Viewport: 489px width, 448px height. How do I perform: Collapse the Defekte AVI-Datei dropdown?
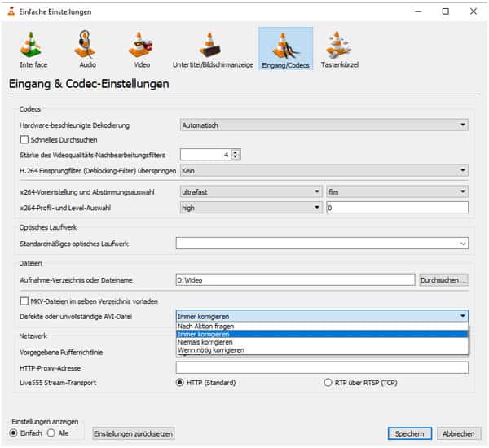coord(322,316)
